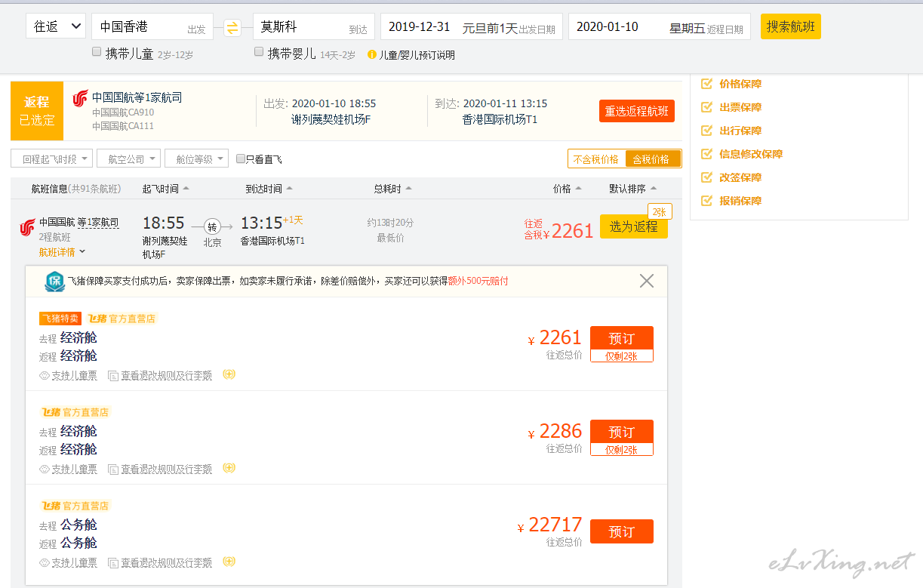Click the 搜索航班 search button

point(791,26)
